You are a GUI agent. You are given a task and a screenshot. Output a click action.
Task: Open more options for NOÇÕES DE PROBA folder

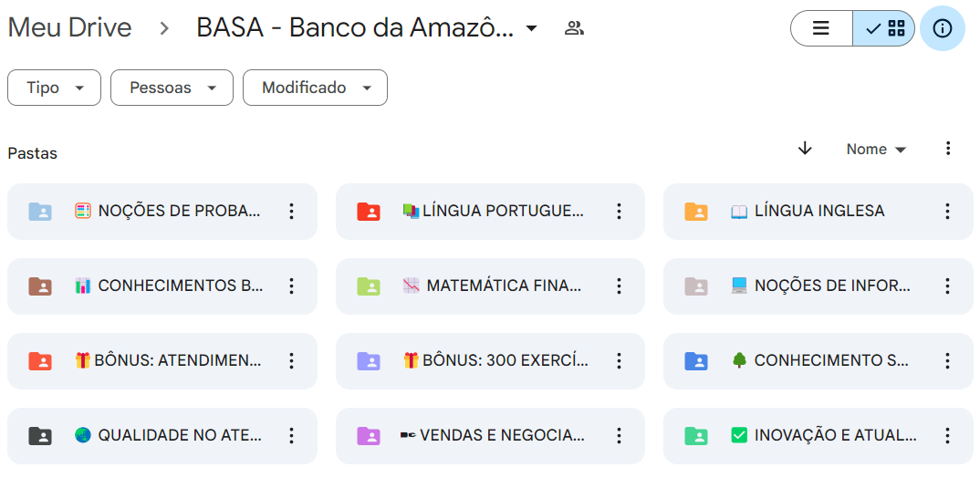[292, 212]
